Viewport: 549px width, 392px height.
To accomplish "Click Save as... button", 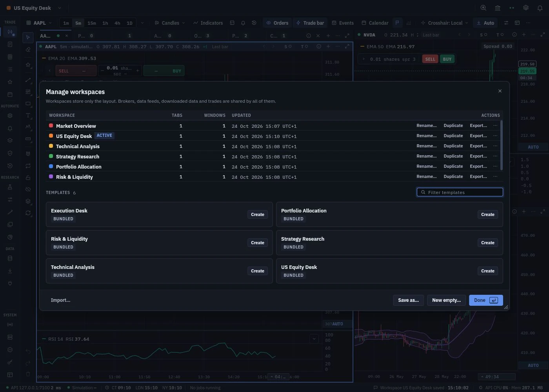I will 408,300.
